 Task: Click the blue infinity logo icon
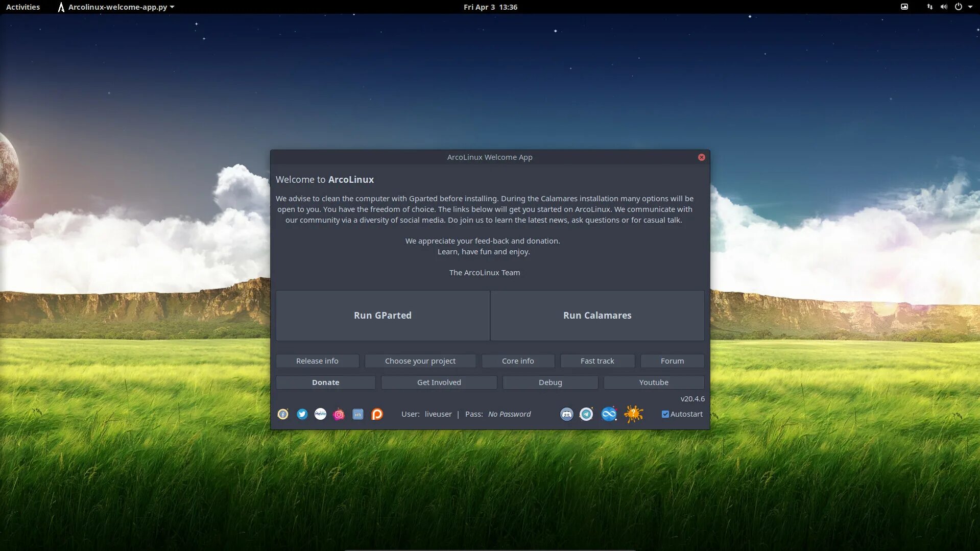click(609, 414)
